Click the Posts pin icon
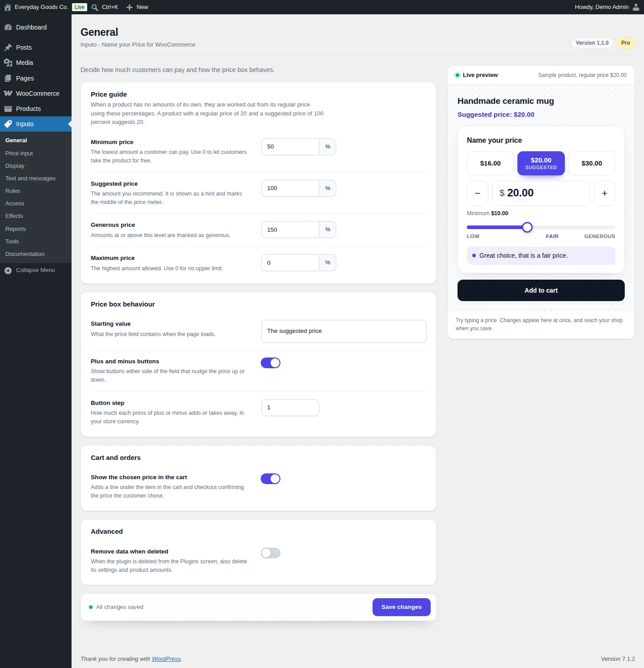Image resolution: width=644 pixels, height=668 pixels. [8, 47]
